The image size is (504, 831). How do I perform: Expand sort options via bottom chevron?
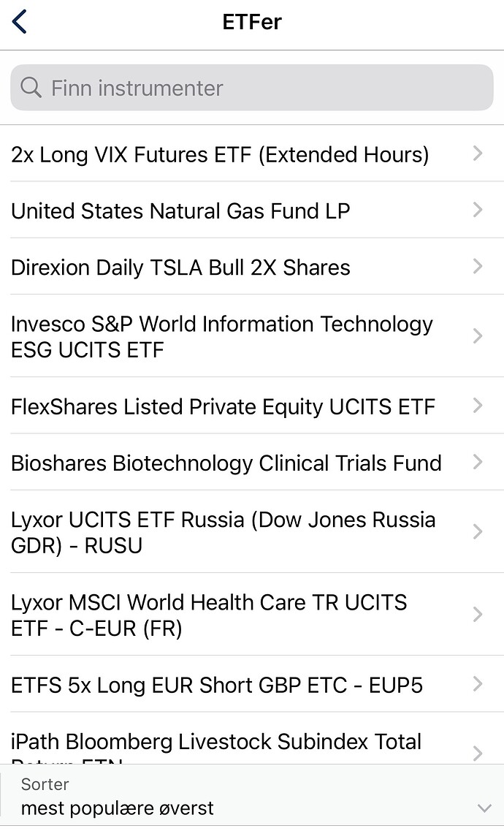(x=484, y=808)
